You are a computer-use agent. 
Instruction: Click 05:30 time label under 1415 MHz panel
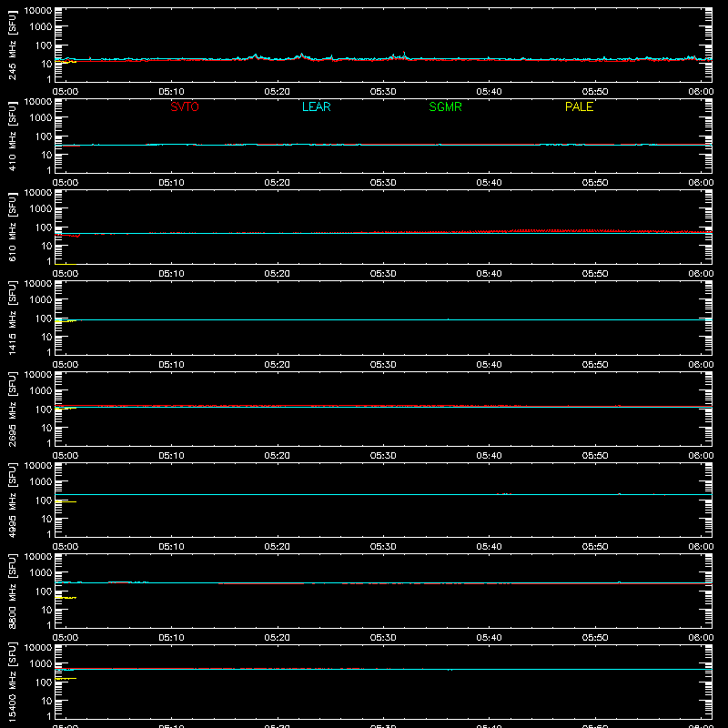[x=383, y=365]
